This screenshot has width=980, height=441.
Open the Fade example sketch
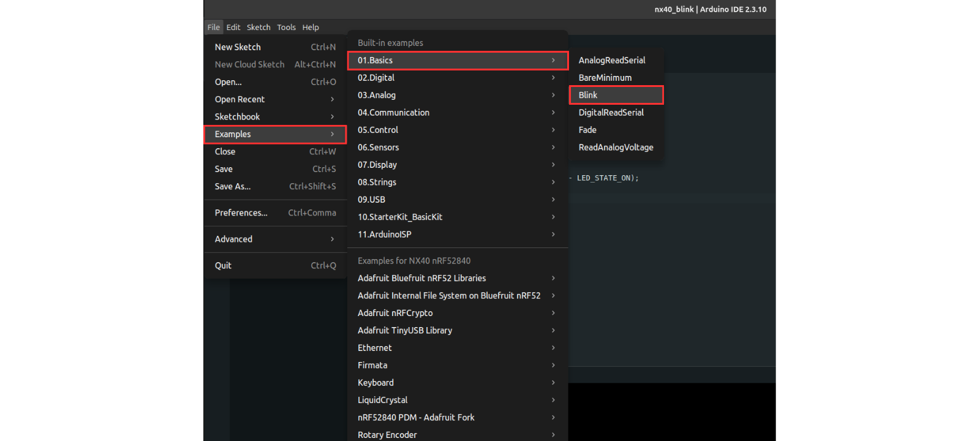click(x=616, y=130)
